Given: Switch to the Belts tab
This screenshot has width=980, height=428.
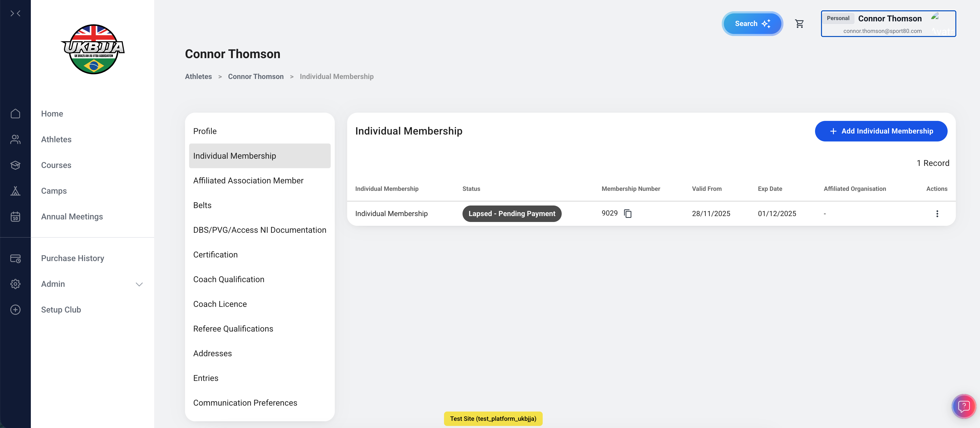Looking at the screenshot, I should [x=202, y=205].
